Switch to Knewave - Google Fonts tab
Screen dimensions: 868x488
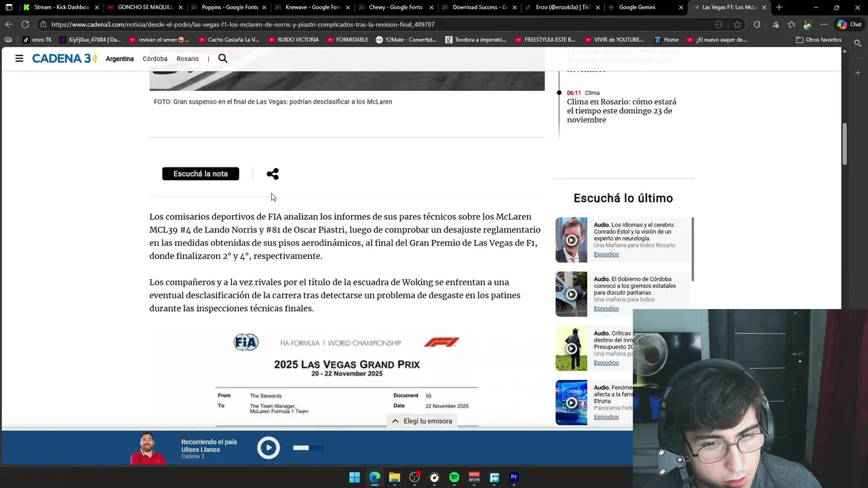click(311, 7)
